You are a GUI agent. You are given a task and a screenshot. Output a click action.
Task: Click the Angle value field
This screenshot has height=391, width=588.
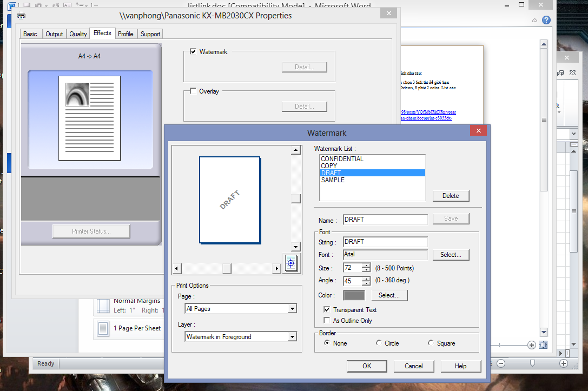click(353, 281)
